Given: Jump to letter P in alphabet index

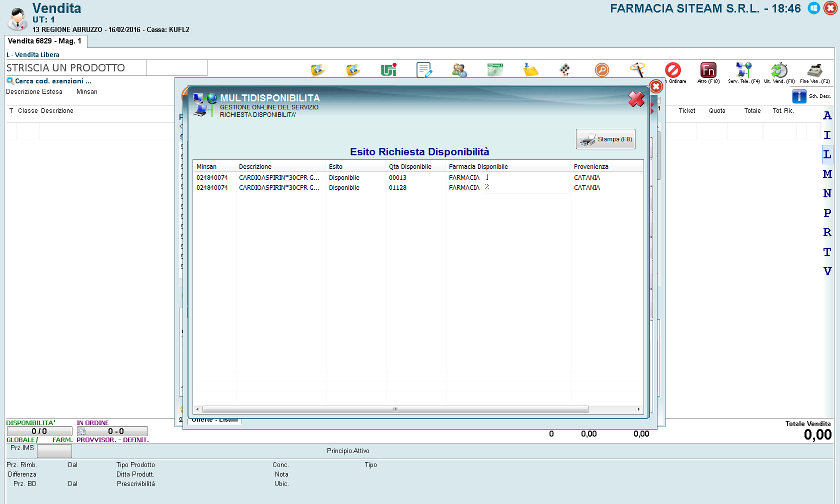Looking at the screenshot, I should pos(827,213).
